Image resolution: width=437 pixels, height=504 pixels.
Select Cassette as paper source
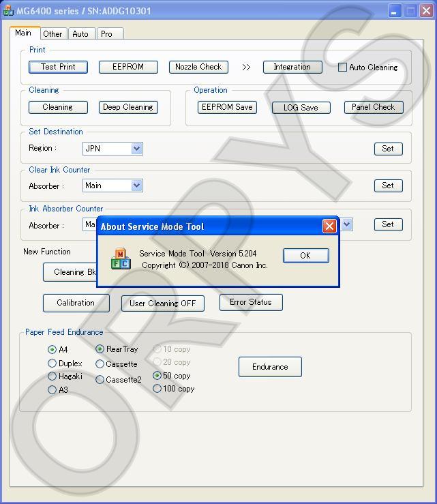tap(100, 364)
